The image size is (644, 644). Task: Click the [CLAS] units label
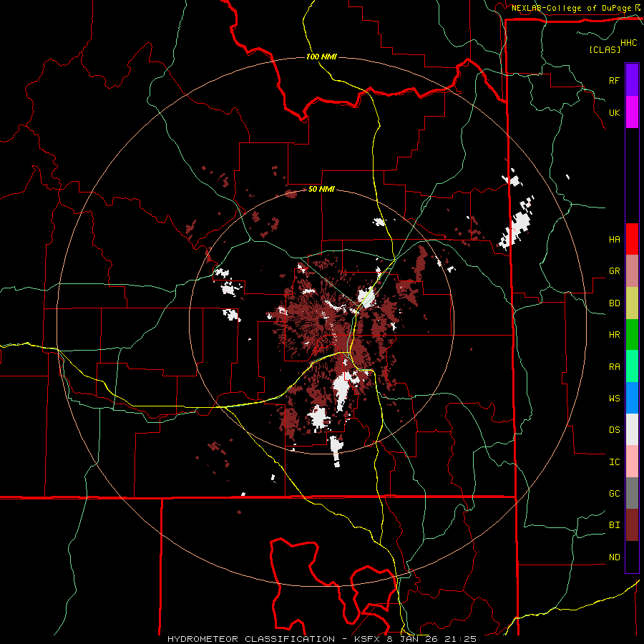(x=605, y=49)
